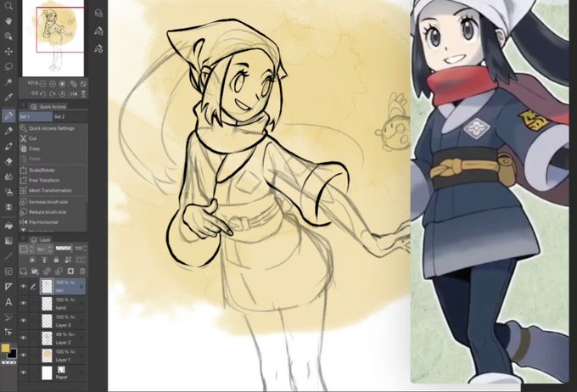The image size is (577, 392).
Task: Open the layer color palette dropdown
Action: [26, 249]
